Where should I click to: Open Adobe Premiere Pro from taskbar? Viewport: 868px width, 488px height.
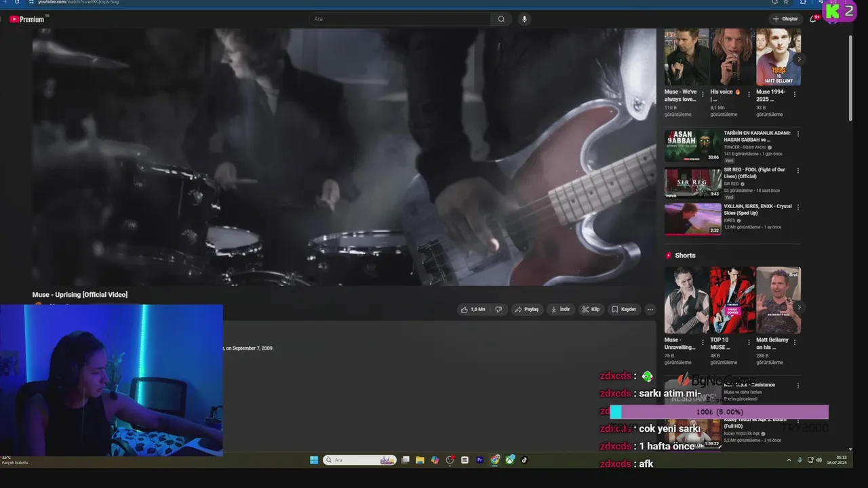pos(480,460)
